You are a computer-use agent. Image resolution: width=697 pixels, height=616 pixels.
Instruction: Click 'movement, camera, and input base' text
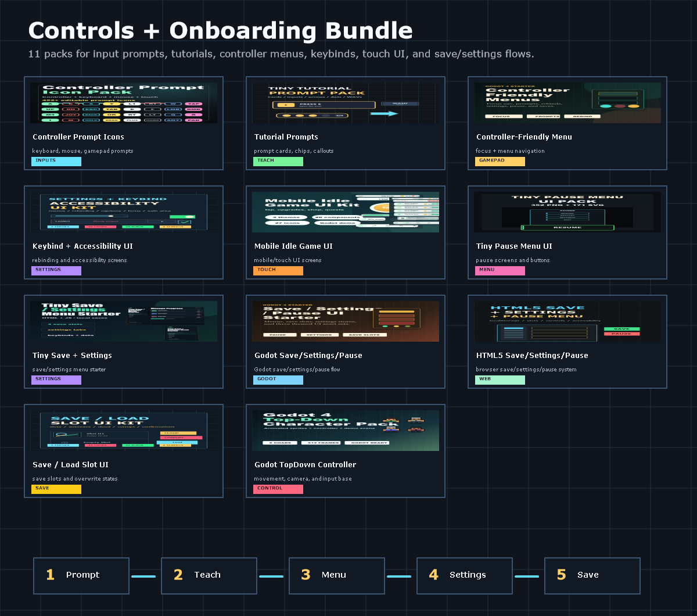tap(303, 479)
